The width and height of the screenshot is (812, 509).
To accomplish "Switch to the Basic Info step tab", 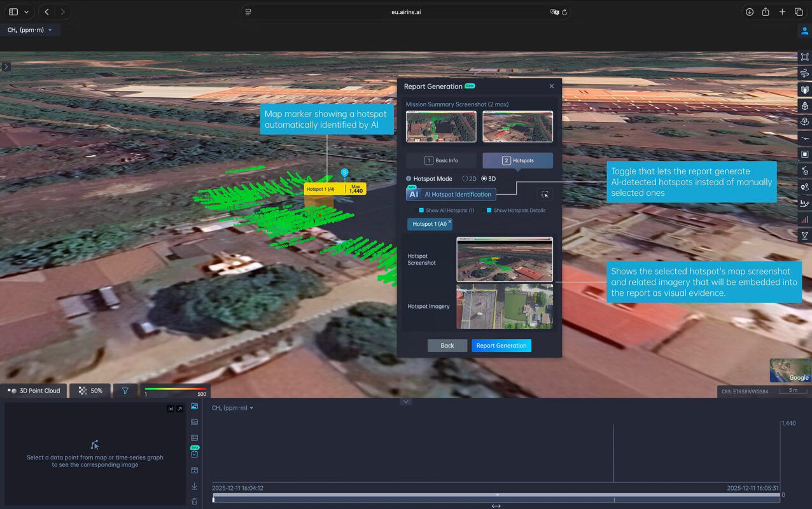I will pos(441,160).
